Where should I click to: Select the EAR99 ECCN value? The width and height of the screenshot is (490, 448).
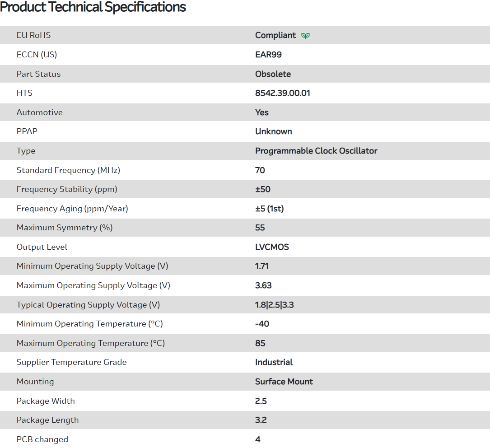click(268, 55)
